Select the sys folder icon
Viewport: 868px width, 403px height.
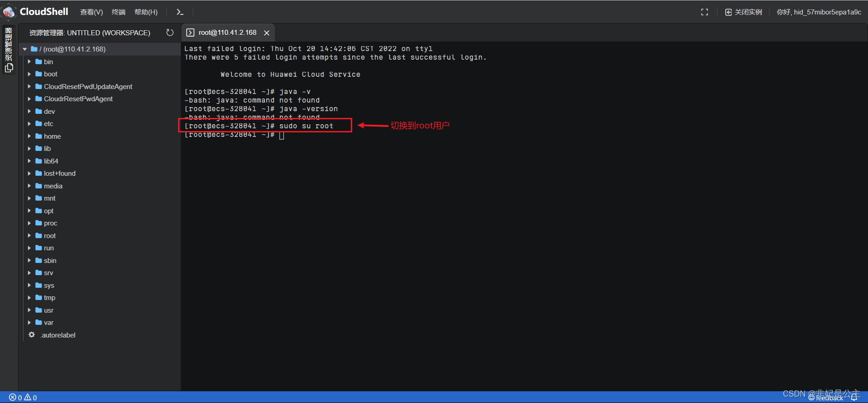click(x=38, y=285)
